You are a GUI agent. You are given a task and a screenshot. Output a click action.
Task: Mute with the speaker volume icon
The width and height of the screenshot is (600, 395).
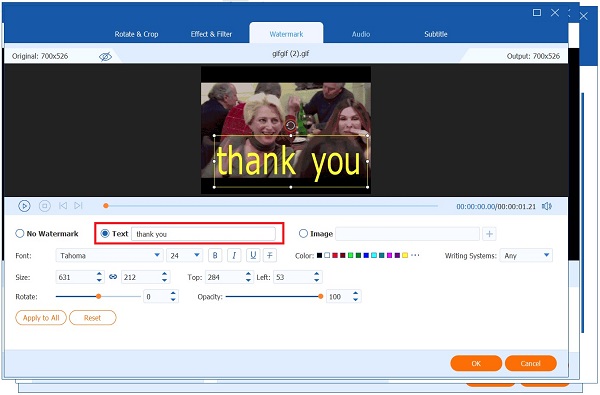(x=547, y=207)
